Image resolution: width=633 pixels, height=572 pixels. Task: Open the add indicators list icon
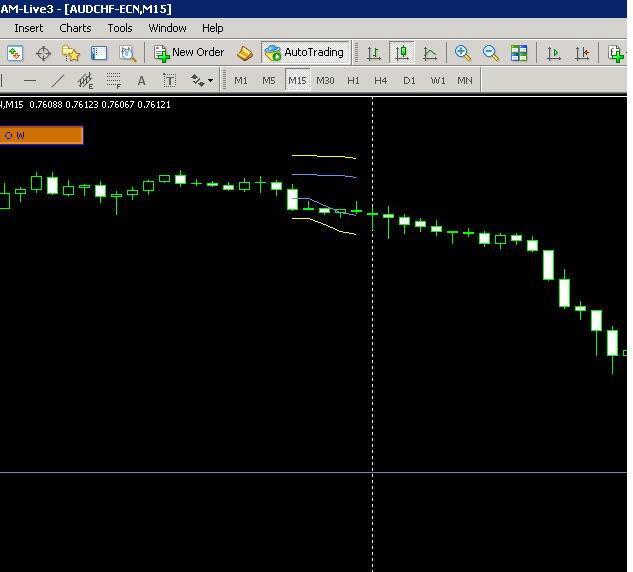(x=616, y=54)
